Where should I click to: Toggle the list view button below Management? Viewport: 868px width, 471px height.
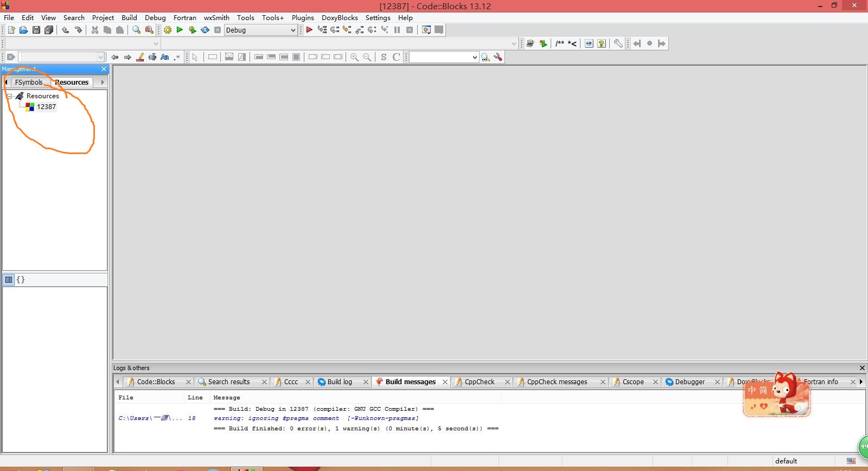pyautogui.click(x=9, y=280)
